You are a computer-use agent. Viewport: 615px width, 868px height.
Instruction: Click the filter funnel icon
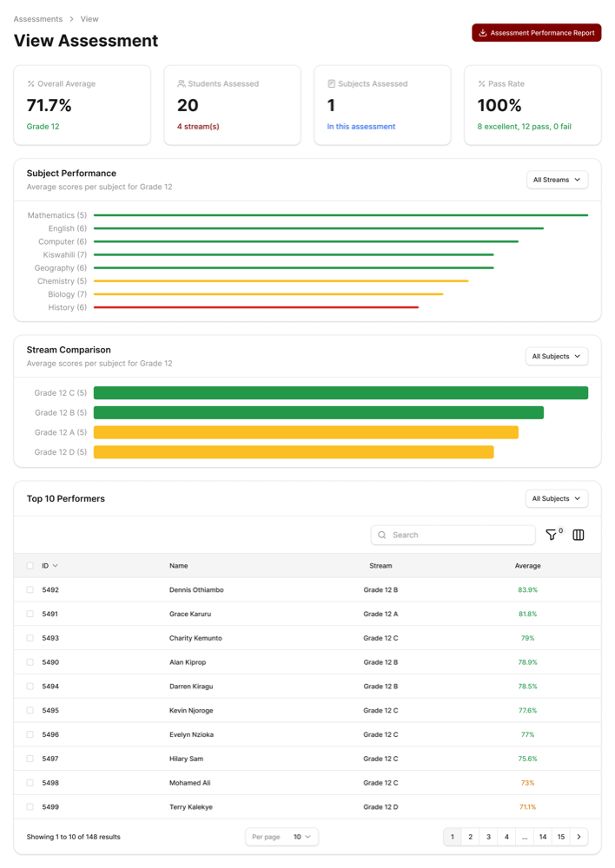click(x=551, y=535)
